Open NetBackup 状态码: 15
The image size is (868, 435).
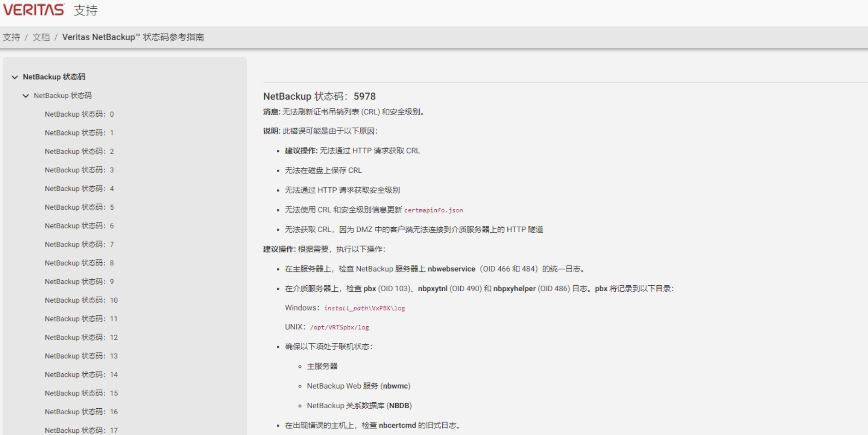(81, 393)
